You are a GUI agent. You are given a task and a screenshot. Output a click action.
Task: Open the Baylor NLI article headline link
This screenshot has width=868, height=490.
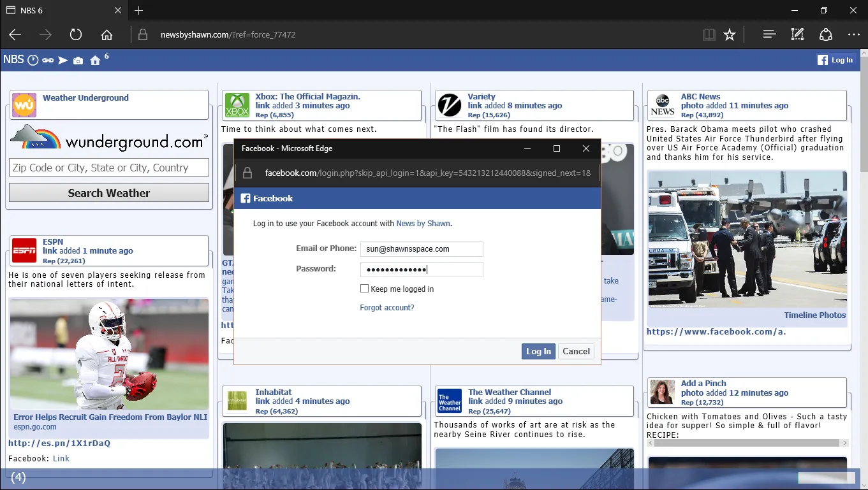110,417
